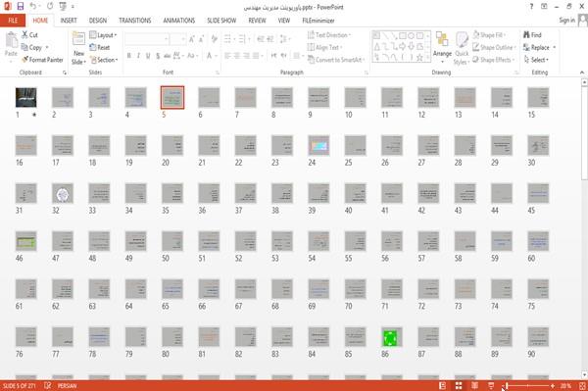The height and width of the screenshot is (391, 588).
Task: Toggle Italic formatting
Action: click(x=138, y=56)
